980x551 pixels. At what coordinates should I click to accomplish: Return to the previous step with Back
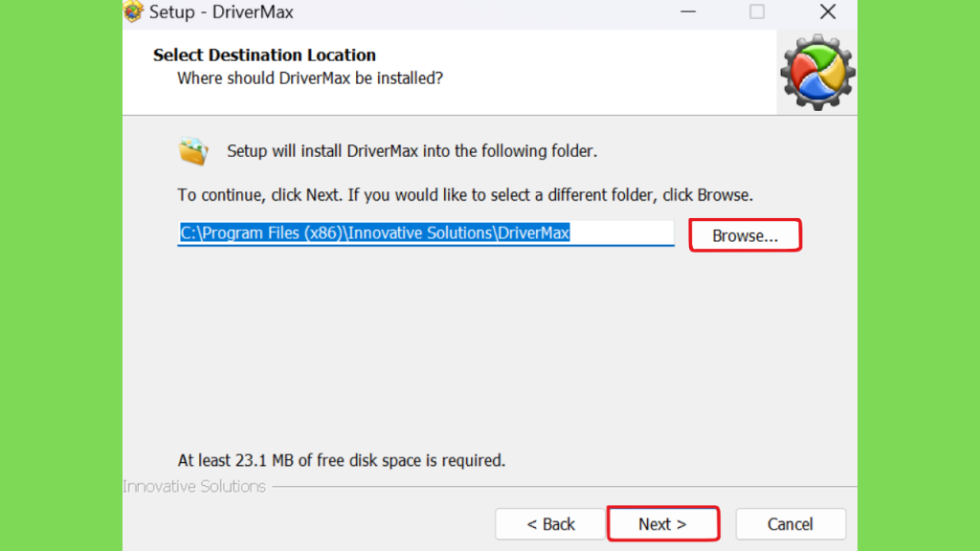pyautogui.click(x=550, y=523)
